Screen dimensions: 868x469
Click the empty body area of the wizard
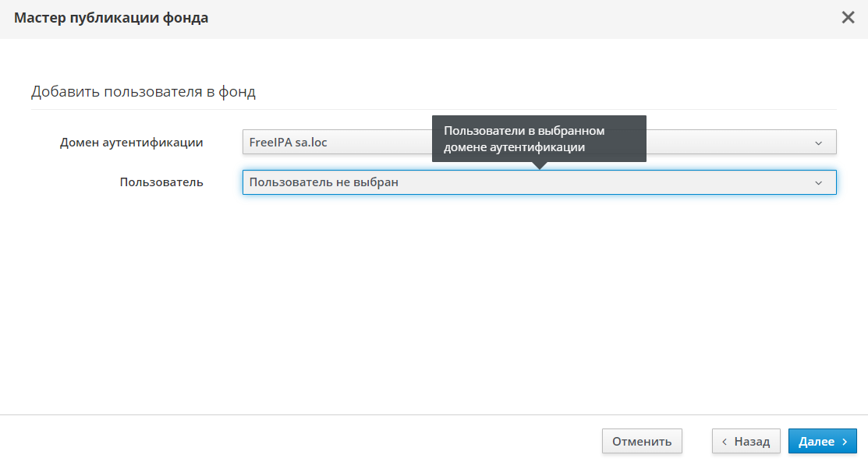pyautogui.click(x=434, y=312)
